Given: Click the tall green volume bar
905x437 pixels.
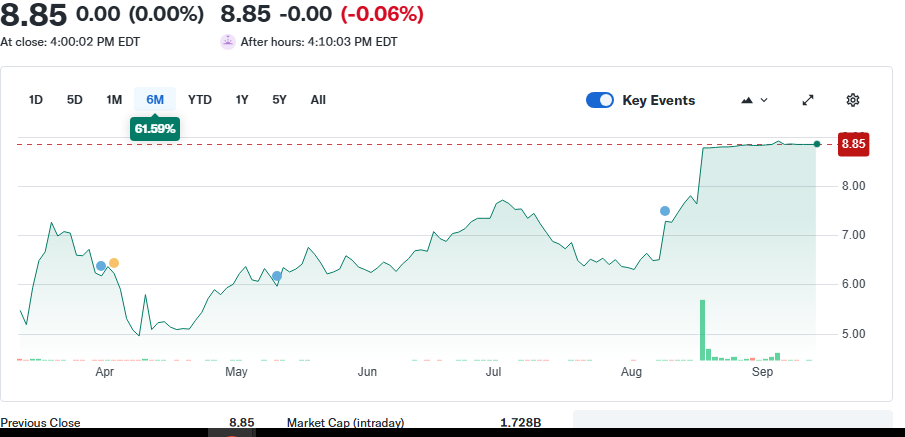Looking at the screenshot, I should point(703,329).
